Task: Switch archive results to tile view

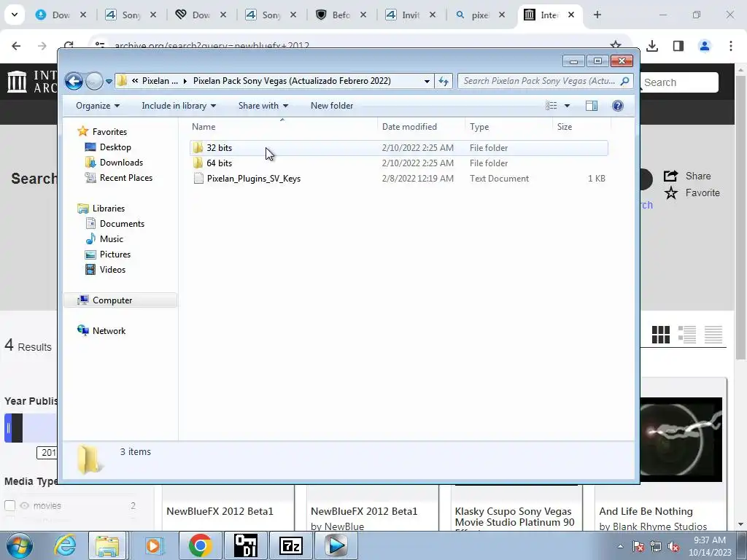Action: coord(660,334)
